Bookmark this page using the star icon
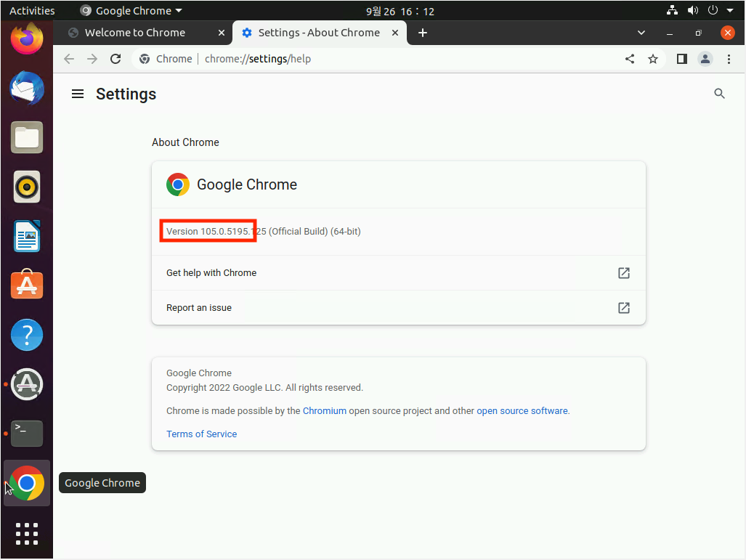Viewport: 746px width, 560px height. coord(652,59)
